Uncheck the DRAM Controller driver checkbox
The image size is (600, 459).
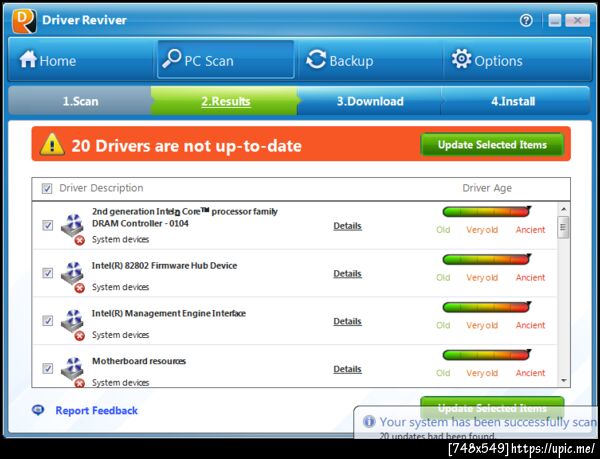click(47, 225)
